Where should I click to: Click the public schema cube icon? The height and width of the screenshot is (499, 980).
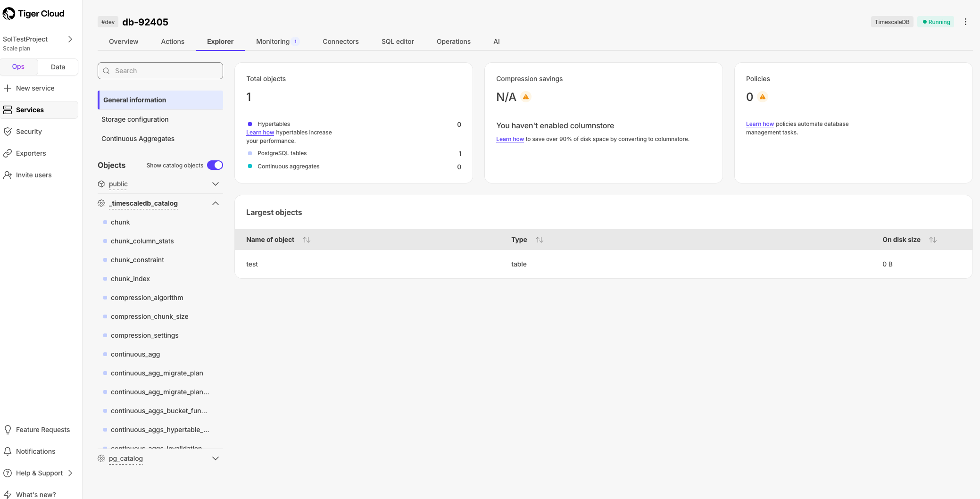[x=101, y=184]
